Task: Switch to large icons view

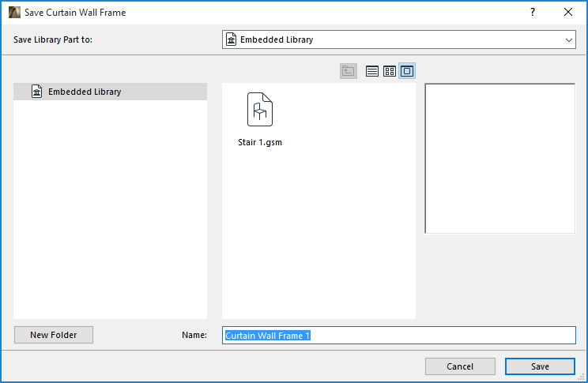Action: 407,71
